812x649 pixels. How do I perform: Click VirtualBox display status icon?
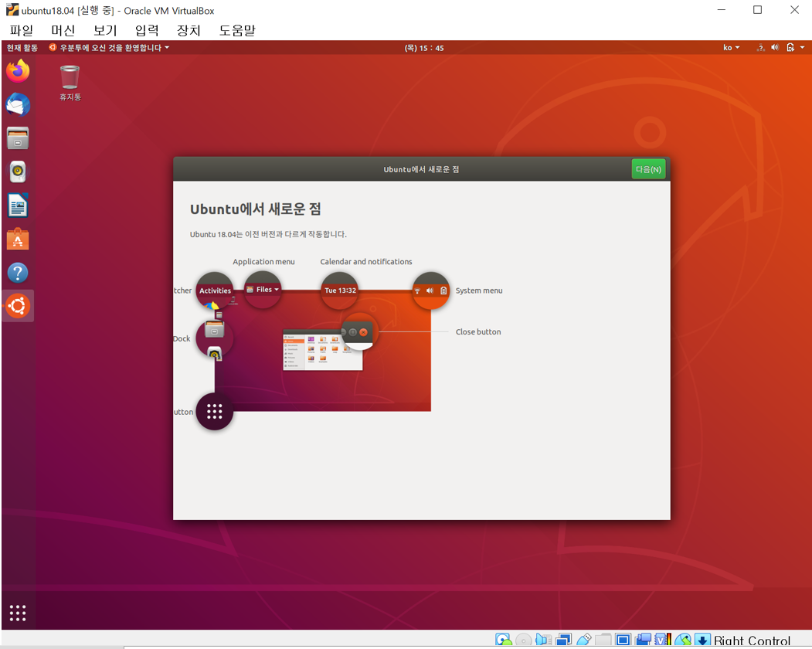623,641
